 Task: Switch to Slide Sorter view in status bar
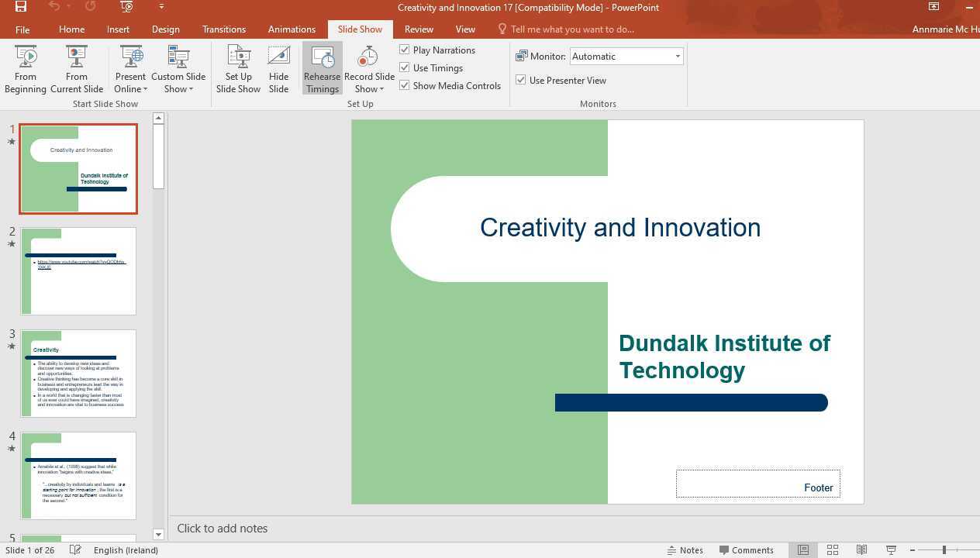coord(833,550)
